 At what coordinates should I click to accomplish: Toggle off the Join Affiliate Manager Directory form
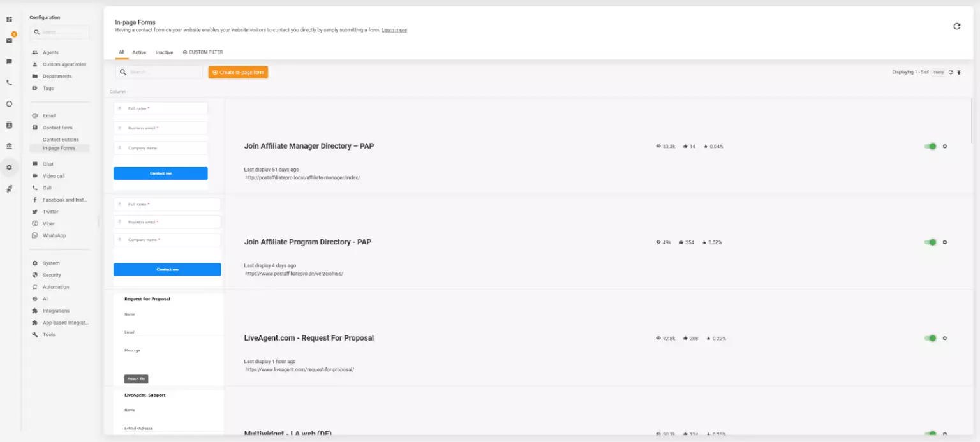pos(930,146)
